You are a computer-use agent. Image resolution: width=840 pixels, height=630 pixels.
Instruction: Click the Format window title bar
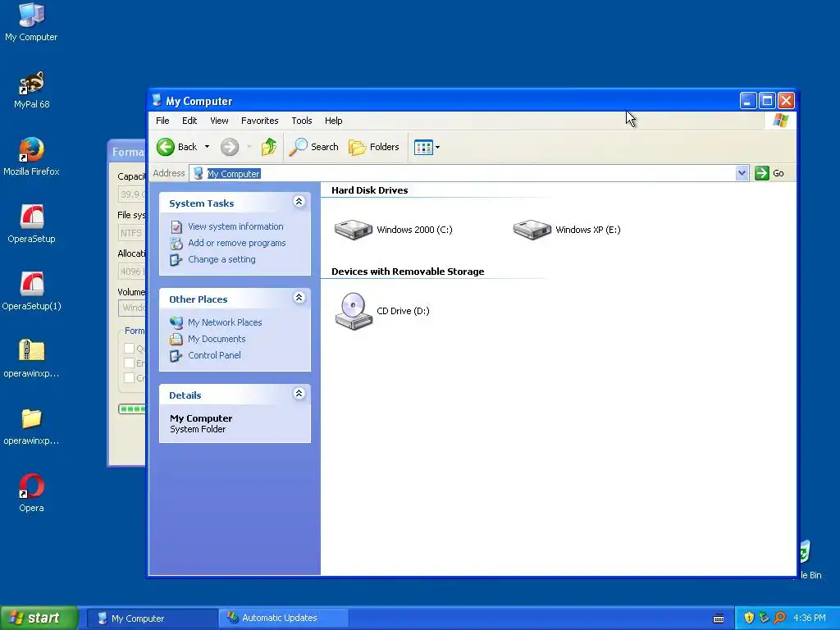[x=127, y=152]
